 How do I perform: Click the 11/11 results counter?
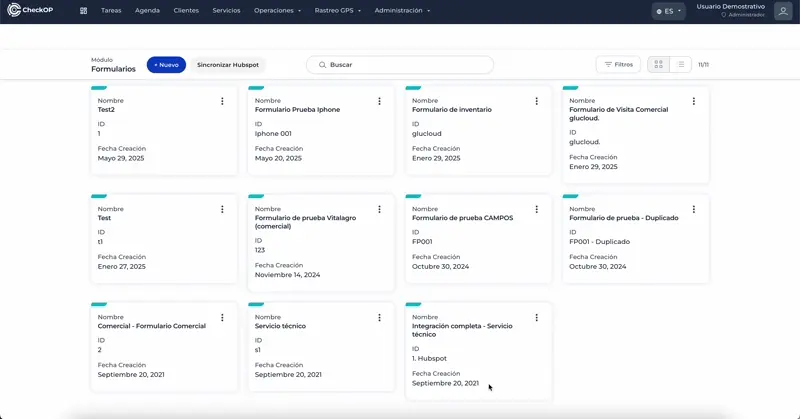704,65
